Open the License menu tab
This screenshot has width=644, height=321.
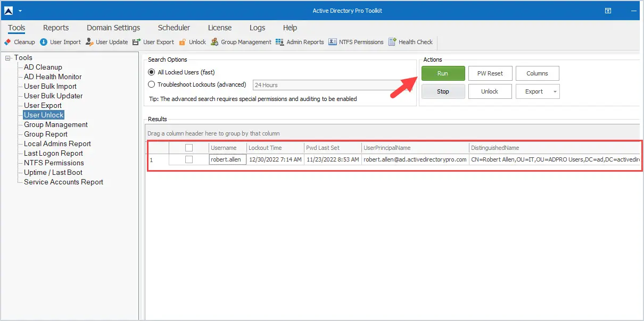220,28
